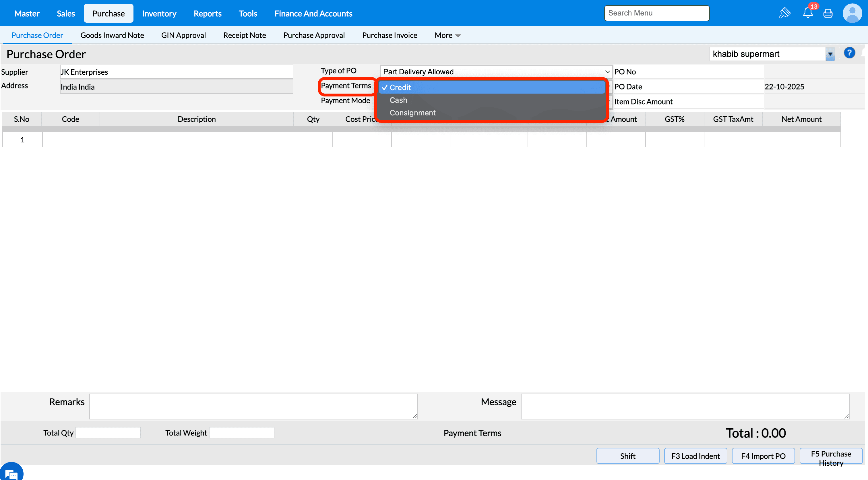Open the chat bubble icon at bottom left
Screen dimensions: 868x480
coord(11,474)
